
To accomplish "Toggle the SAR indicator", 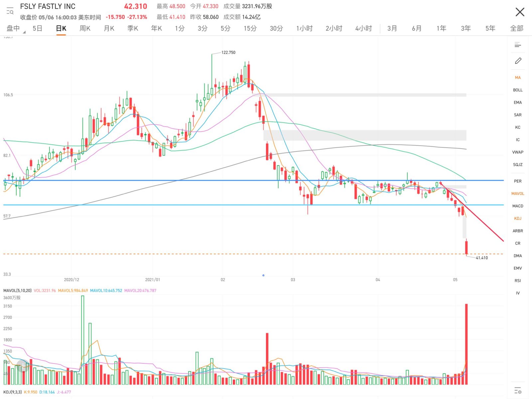I will [518, 115].
